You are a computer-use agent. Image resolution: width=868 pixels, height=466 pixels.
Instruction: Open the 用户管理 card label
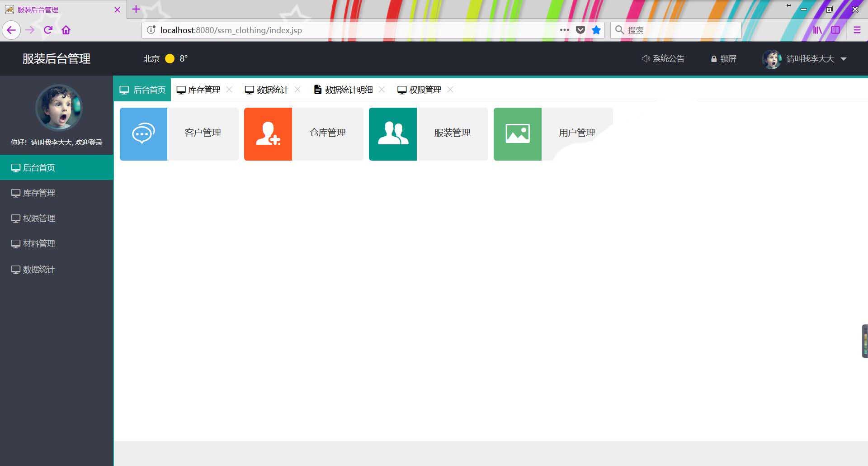577,133
